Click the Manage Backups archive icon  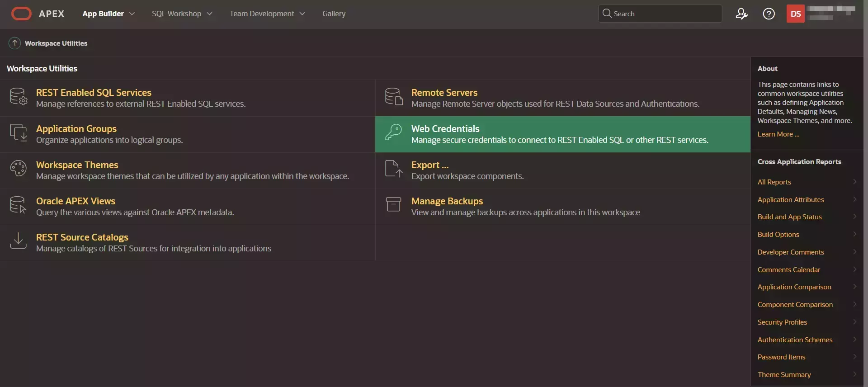click(394, 204)
